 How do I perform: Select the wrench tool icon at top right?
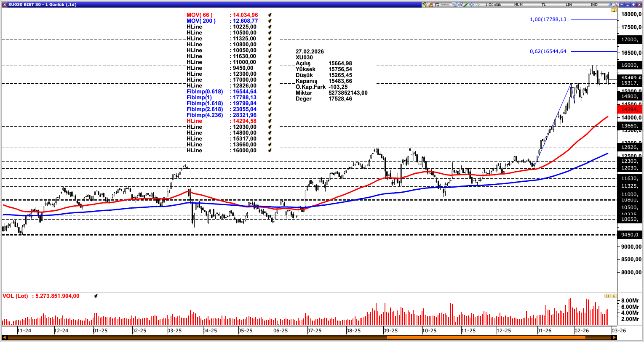pyautogui.click(x=615, y=3)
